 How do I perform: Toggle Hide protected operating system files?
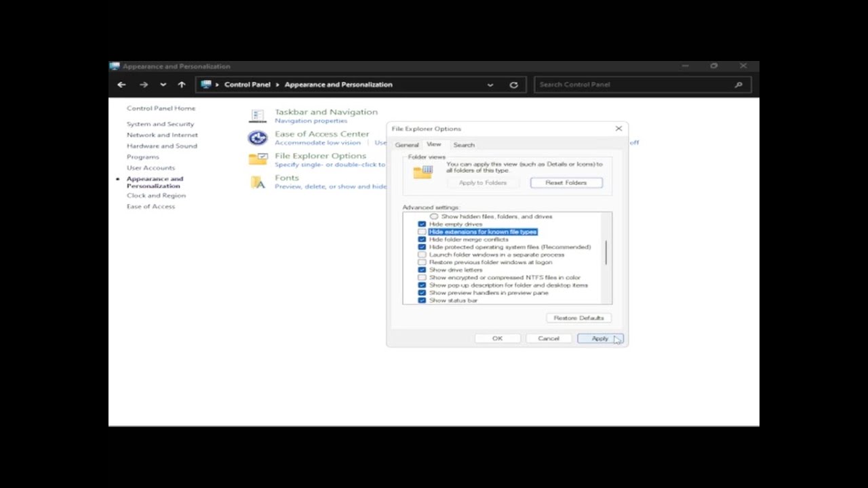[422, 247]
